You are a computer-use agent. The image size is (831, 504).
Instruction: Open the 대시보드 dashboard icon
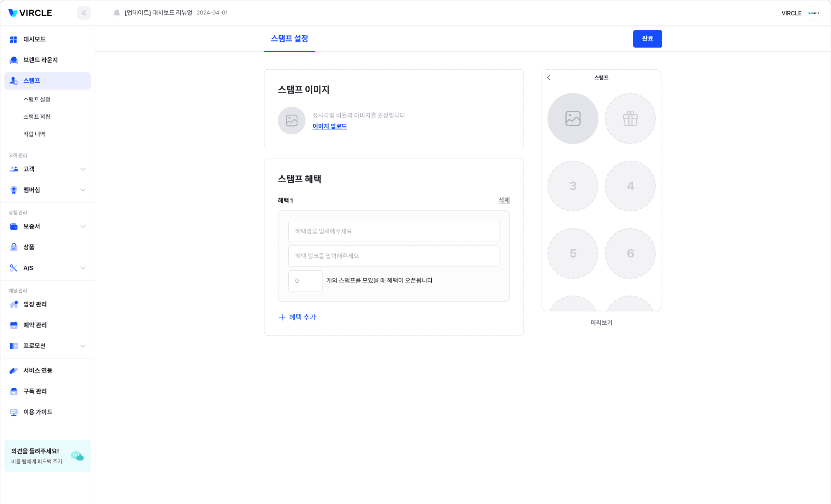[x=13, y=39]
